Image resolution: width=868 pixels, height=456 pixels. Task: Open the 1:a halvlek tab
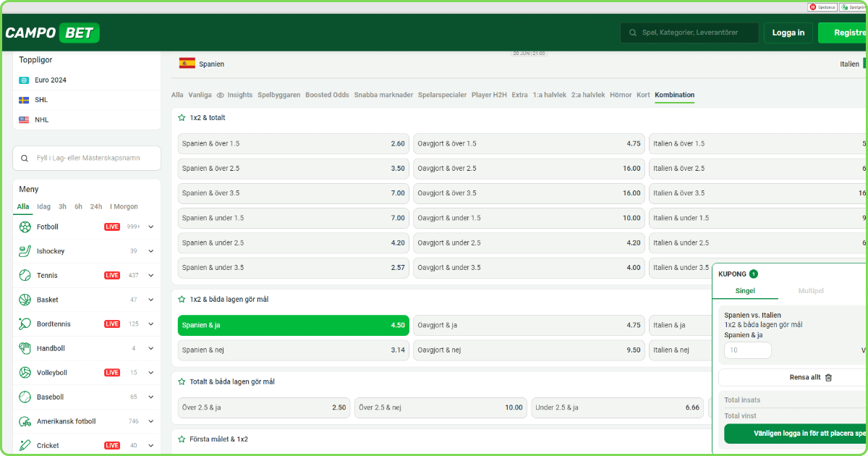tap(549, 95)
